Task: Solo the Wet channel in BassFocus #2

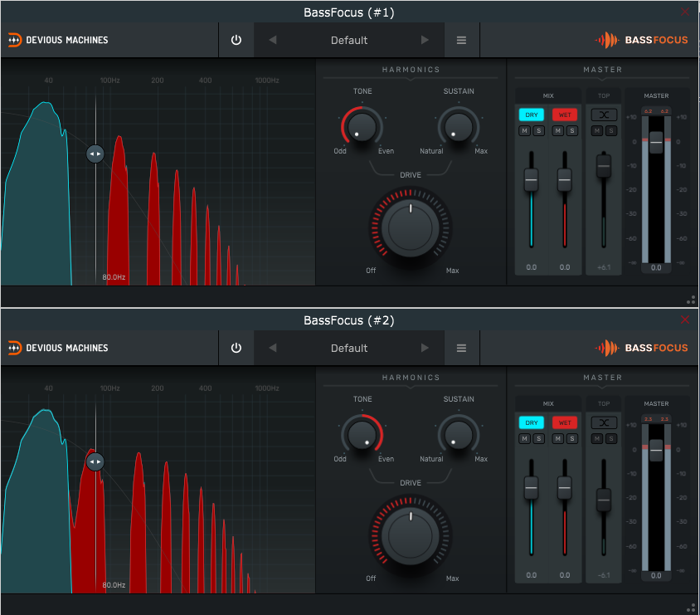Action: coord(572,438)
